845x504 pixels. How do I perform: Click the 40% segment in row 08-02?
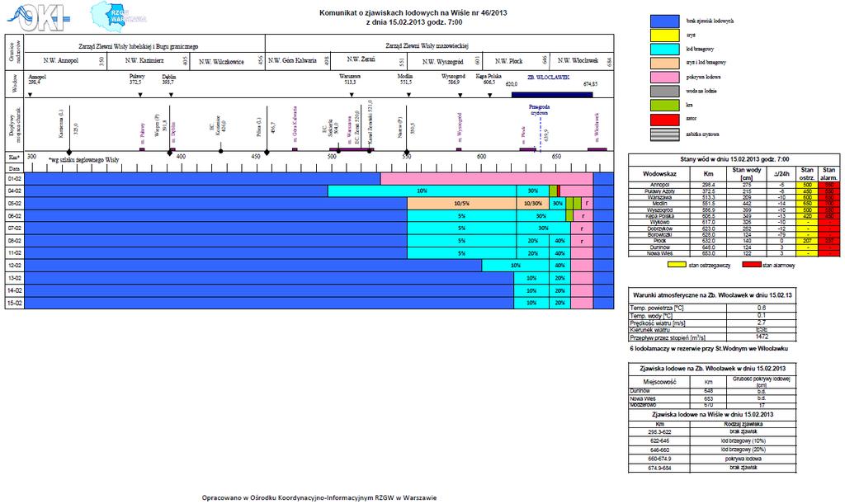560,241
